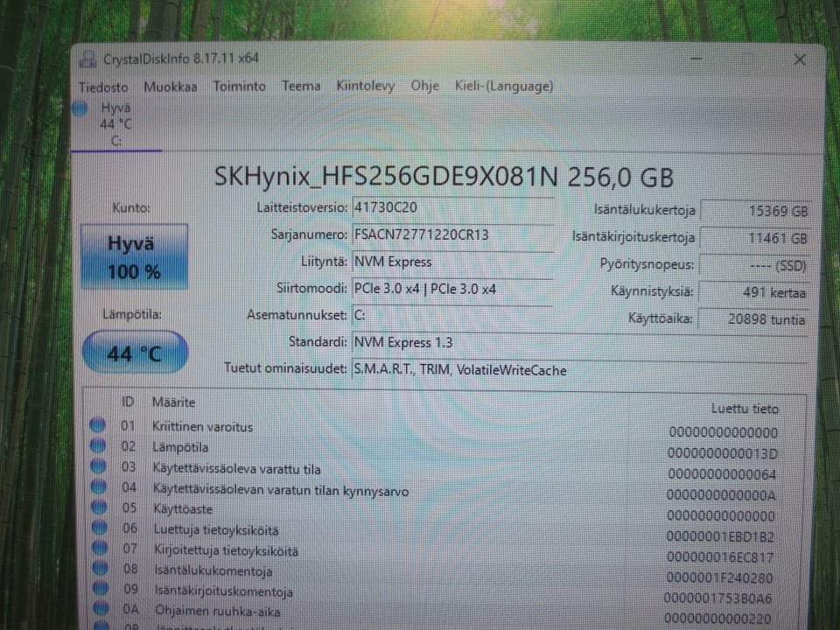This screenshot has height=630, width=840.
Task: Click status circle for Ohjaimen ruuhka-aika row
Action: coord(101,609)
